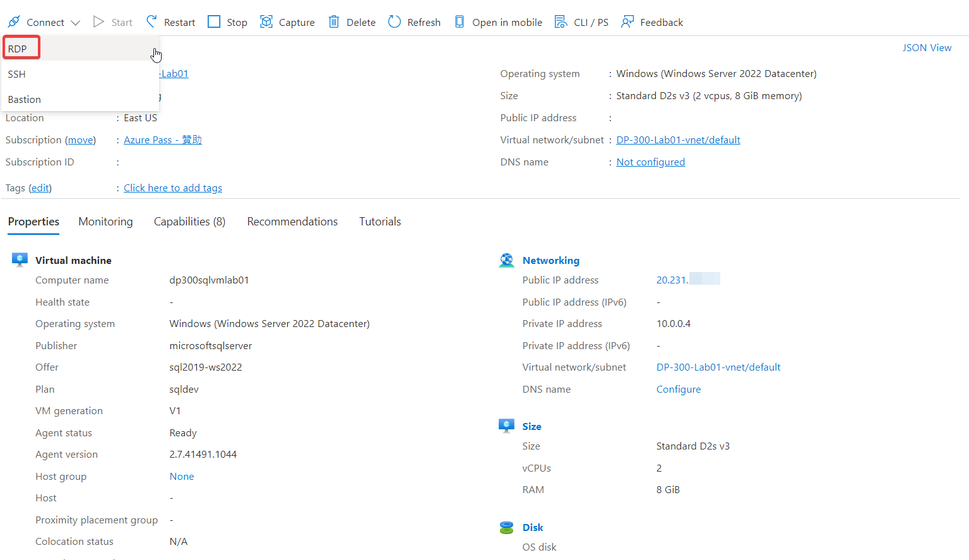This screenshot has height=560, width=969.
Task: Click Configure next to DNS name
Action: click(x=678, y=389)
